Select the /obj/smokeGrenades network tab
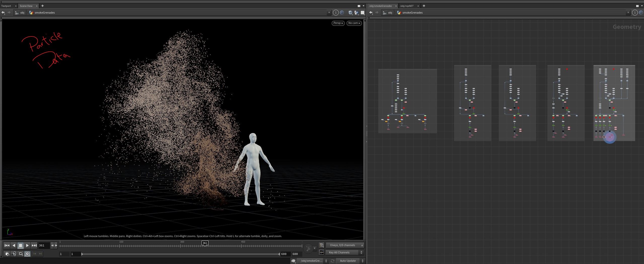Screen dimensions: 644x264 pos(380,6)
